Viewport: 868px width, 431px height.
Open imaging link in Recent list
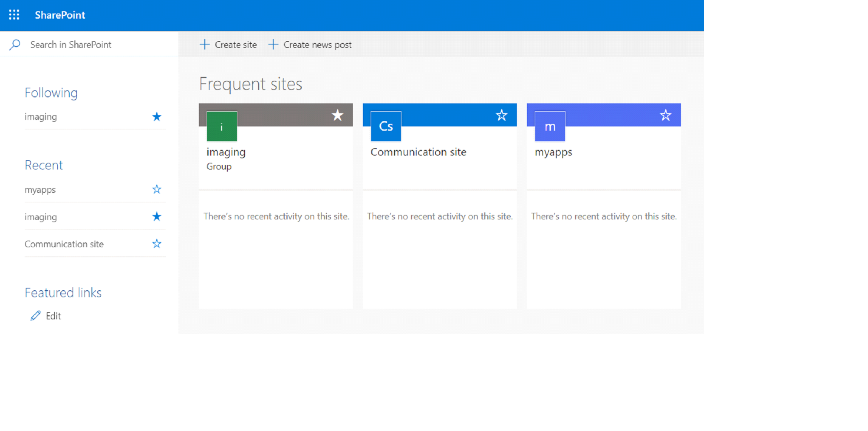tap(41, 217)
